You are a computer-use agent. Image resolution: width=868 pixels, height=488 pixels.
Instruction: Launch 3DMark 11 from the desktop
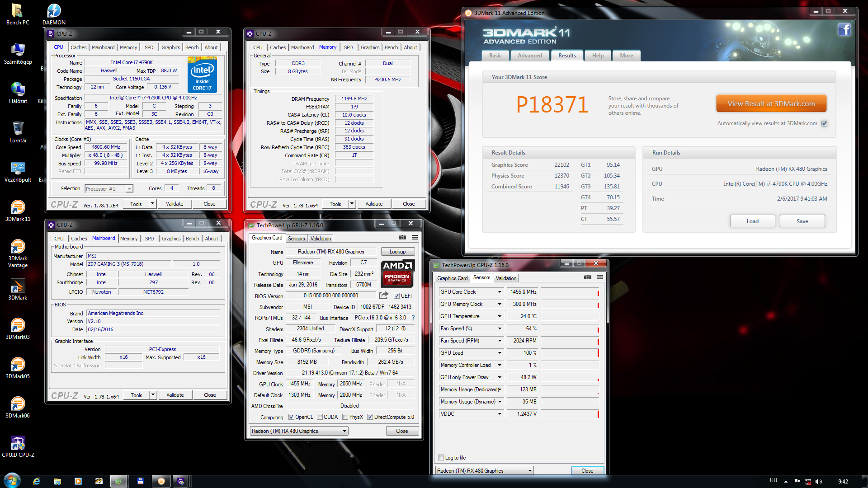18,211
